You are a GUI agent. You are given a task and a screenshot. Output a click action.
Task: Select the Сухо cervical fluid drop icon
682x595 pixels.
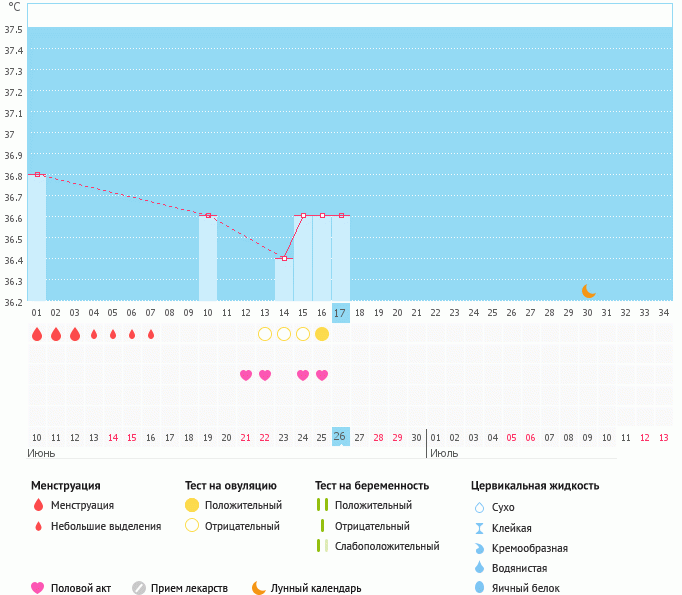click(x=480, y=507)
